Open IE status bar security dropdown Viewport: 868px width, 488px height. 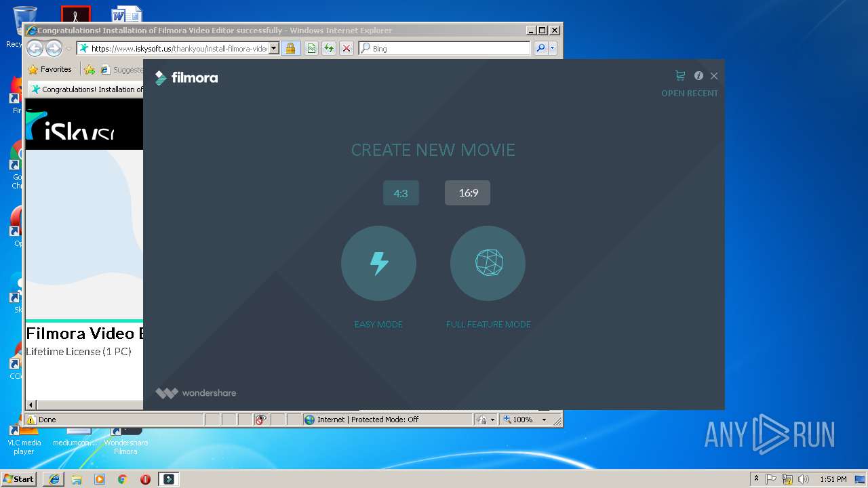(486, 420)
